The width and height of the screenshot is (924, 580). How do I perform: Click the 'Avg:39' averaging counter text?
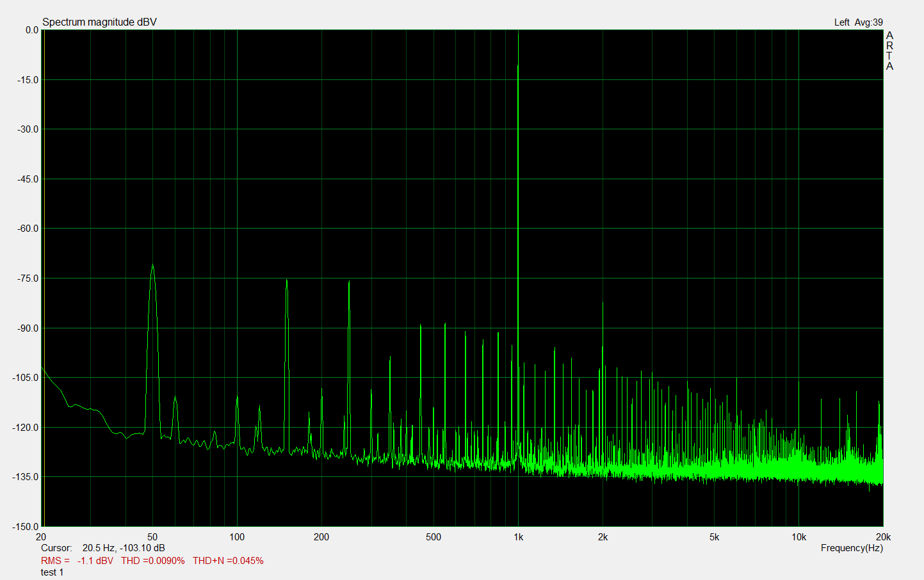869,22
